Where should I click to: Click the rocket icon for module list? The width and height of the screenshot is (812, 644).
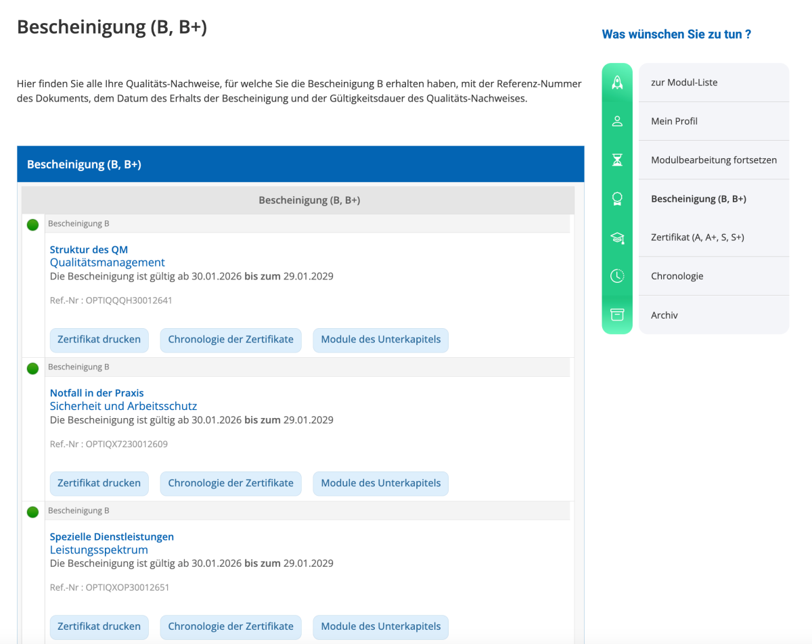[x=616, y=83]
